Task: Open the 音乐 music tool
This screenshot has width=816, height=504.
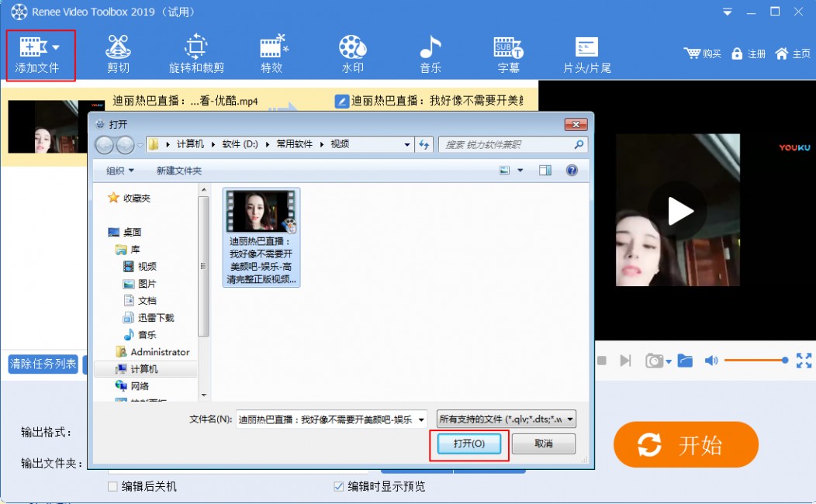Action: (430, 54)
